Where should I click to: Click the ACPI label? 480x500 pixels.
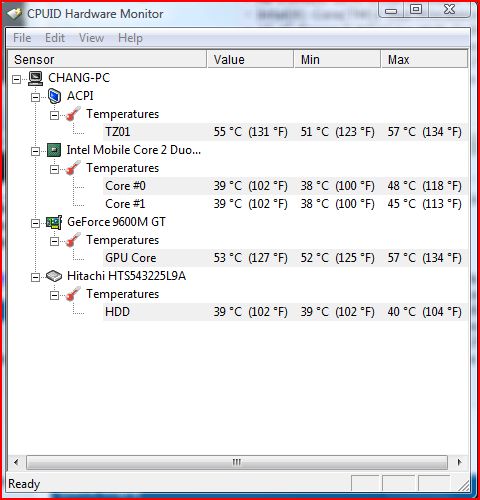click(x=80, y=96)
